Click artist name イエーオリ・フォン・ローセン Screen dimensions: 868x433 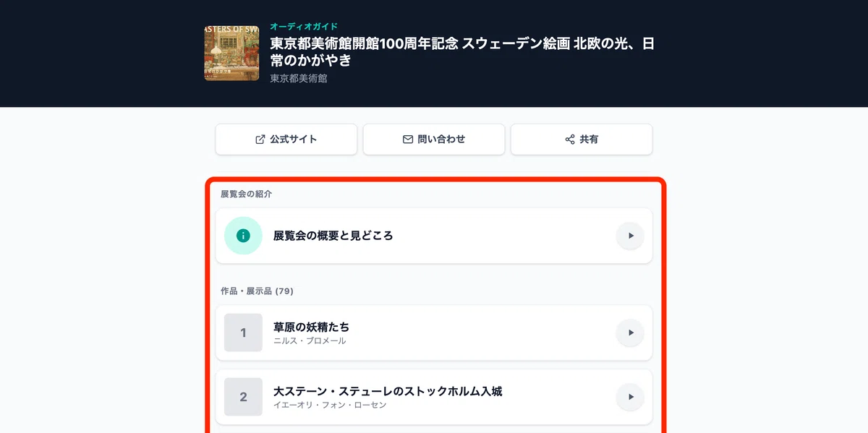330,406
